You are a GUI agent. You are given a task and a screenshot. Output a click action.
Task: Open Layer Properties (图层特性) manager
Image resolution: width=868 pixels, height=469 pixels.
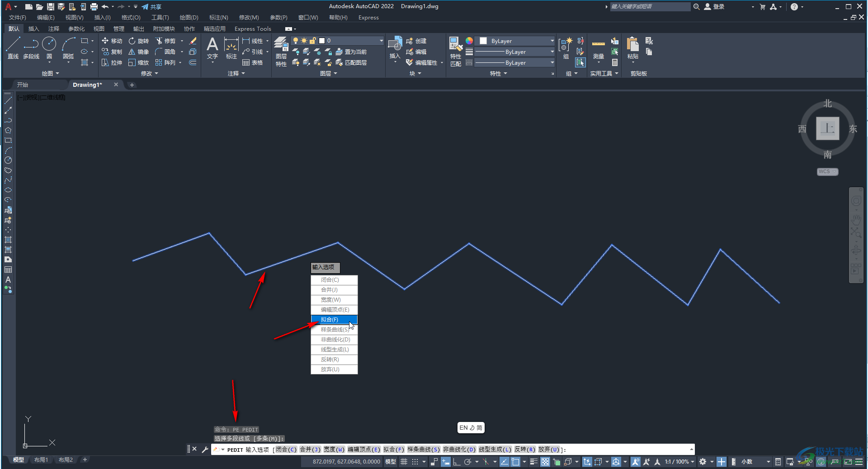pos(281,52)
